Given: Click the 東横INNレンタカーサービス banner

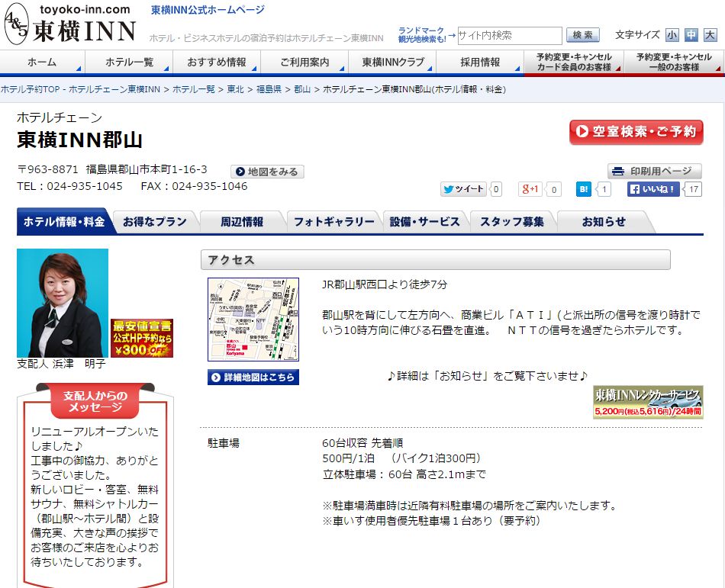Looking at the screenshot, I should (x=648, y=402).
